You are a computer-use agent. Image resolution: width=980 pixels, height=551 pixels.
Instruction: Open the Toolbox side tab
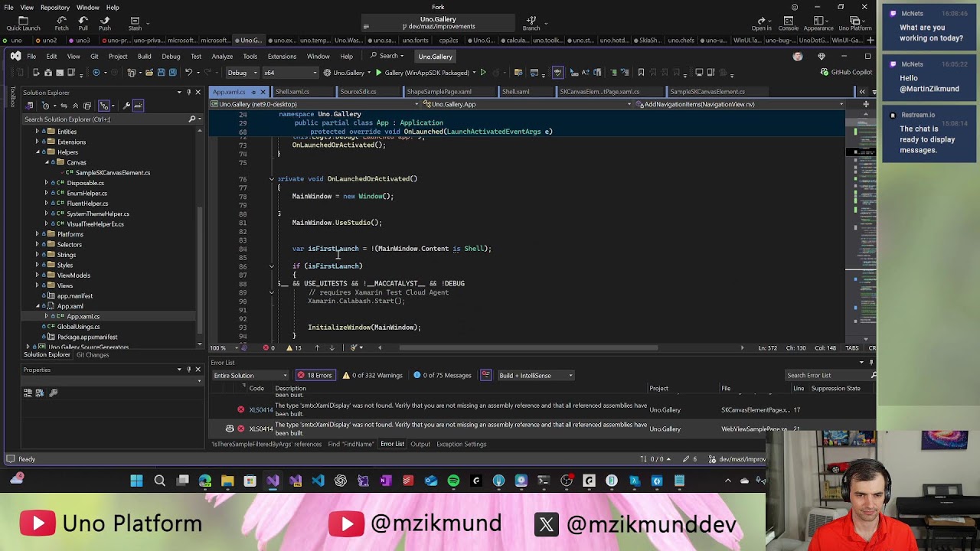(x=12, y=97)
